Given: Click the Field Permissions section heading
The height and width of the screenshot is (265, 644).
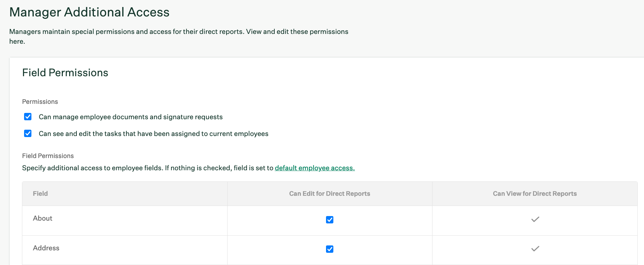Looking at the screenshot, I should click(x=65, y=73).
